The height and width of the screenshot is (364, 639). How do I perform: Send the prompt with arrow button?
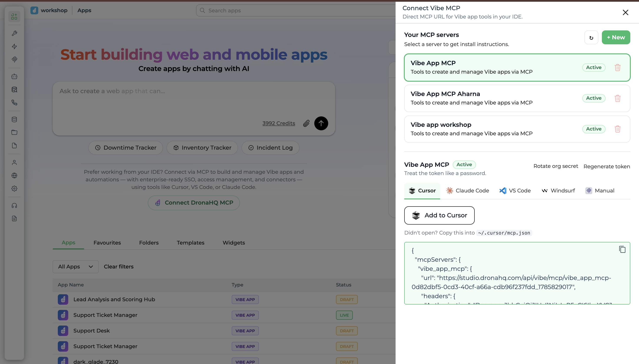pos(321,123)
